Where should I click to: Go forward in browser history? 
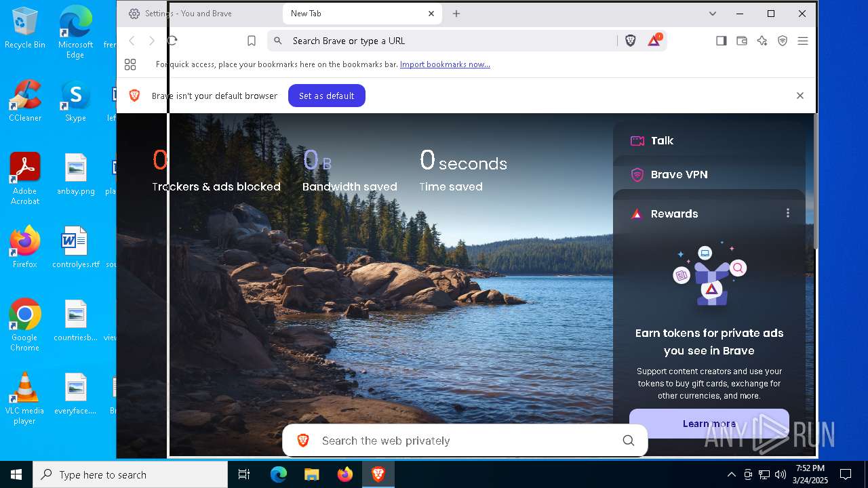click(x=152, y=41)
